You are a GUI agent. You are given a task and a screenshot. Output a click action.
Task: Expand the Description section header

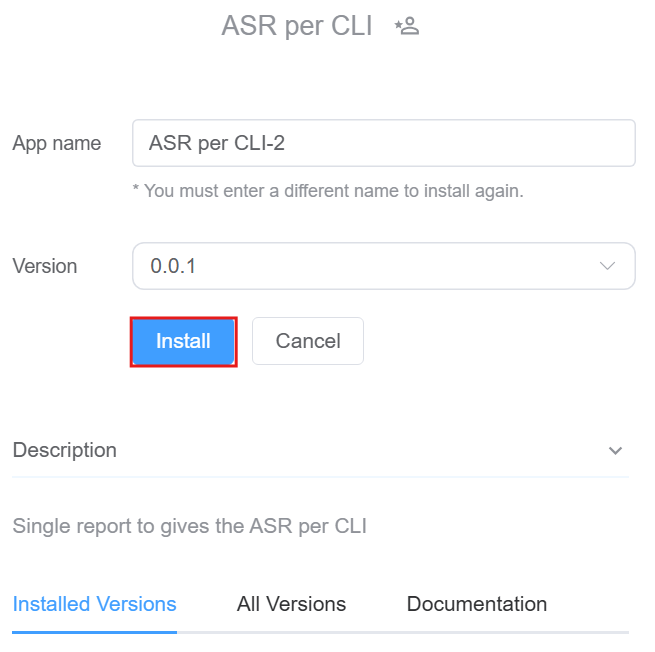(320, 450)
